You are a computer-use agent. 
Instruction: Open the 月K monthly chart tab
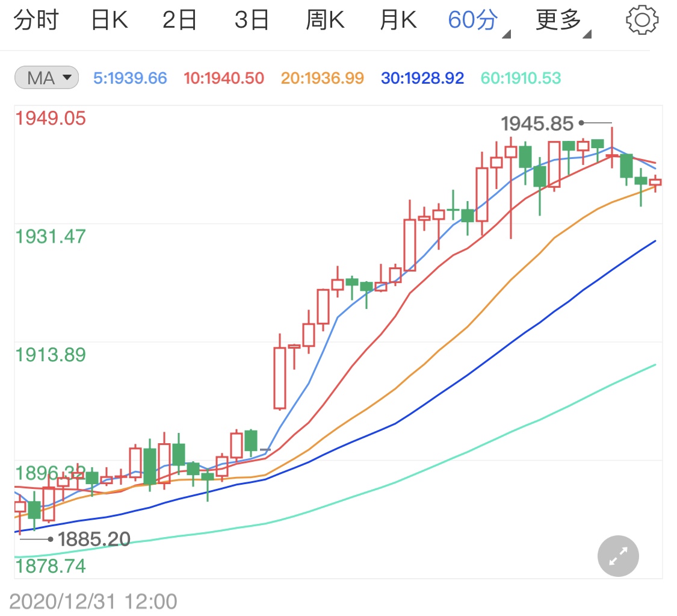point(398,20)
